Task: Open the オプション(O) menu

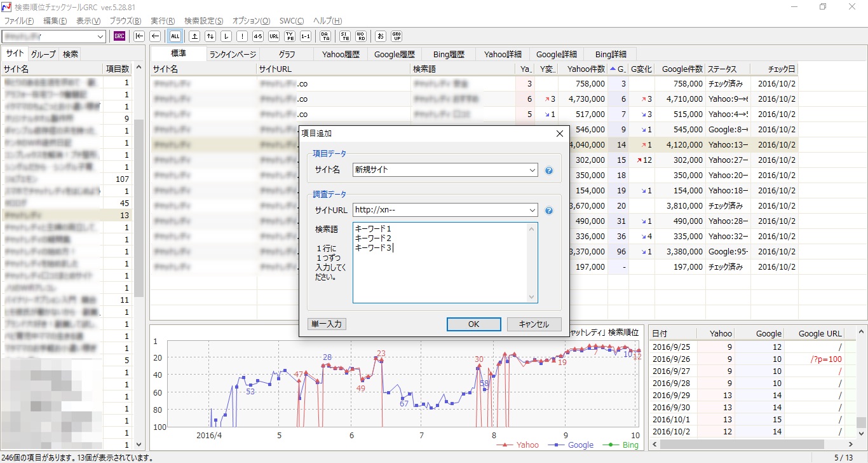Action: click(251, 21)
